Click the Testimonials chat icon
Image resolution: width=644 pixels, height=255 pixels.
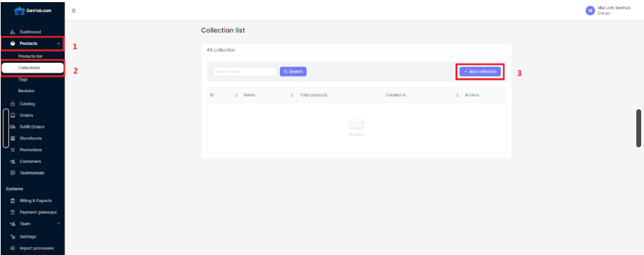[x=13, y=173]
